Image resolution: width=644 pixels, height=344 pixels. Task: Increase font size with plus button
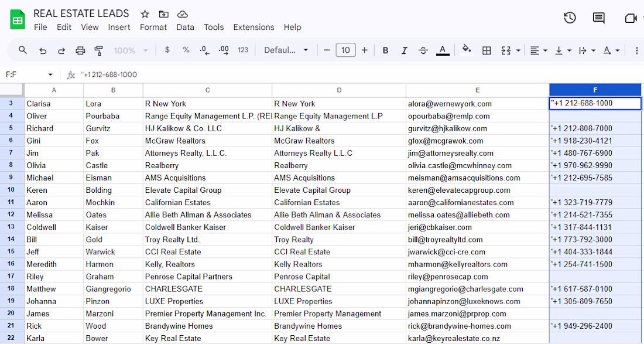[364, 50]
